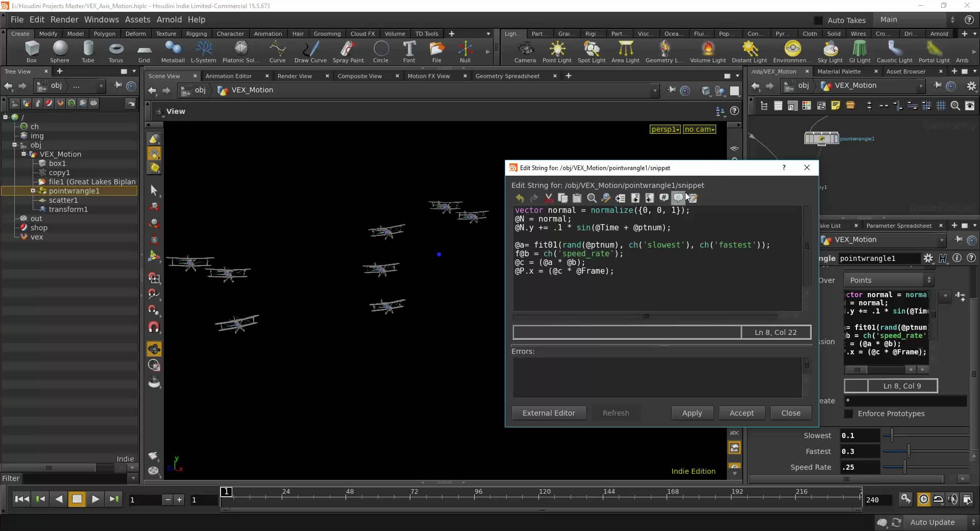
Task: Open the Assets menu
Action: (137, 19)
